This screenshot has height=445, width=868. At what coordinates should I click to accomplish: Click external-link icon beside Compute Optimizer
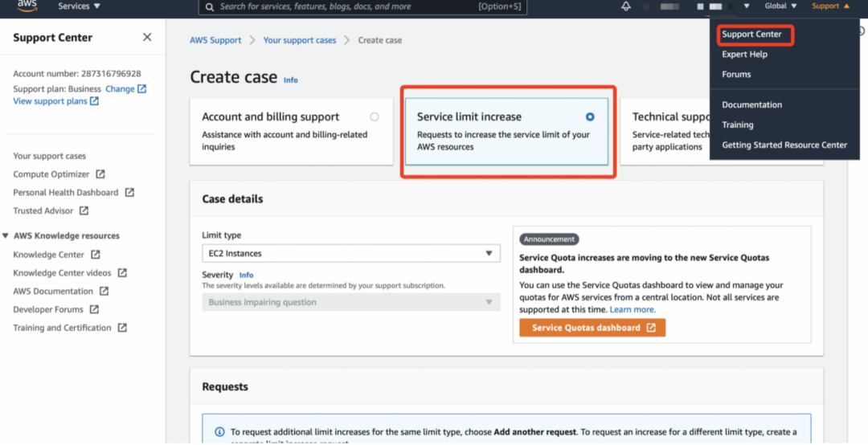[x=100, y=174]
